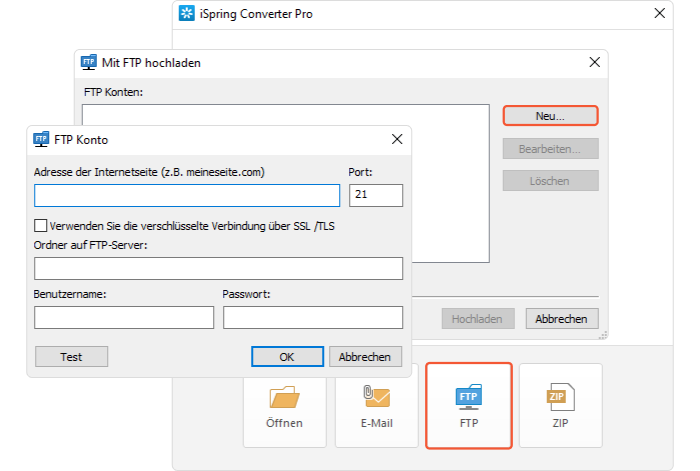Focus the website address input field
This screenshot has width=700, height=471.
[187, 196]
